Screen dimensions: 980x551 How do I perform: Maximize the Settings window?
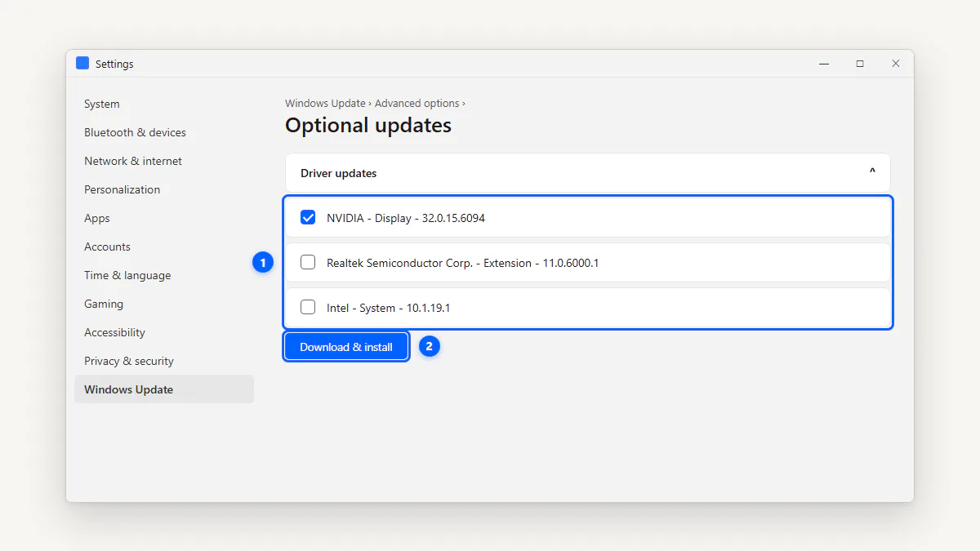pos(860,64)
